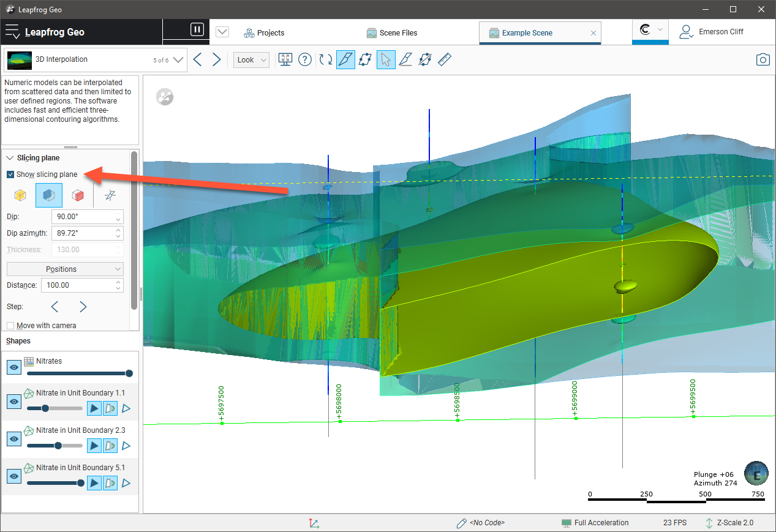Click the Z-Scale 2.0 status button
This screenshot has height=532, width=776.
(x=729, y=523)
